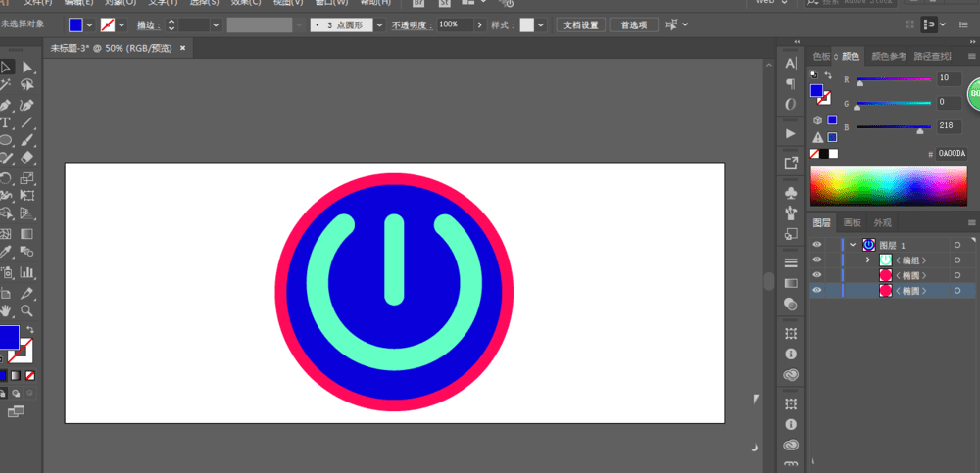Click the 不透明度 opacity label link
980x473 pixels.
click(x=411, y=25)
